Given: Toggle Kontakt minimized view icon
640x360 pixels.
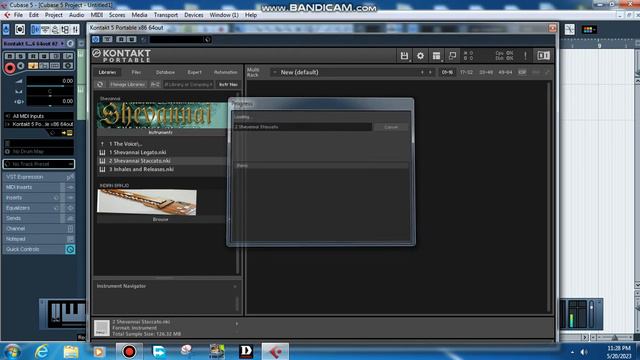Looking at the screenshot, I should coord(452,56).
